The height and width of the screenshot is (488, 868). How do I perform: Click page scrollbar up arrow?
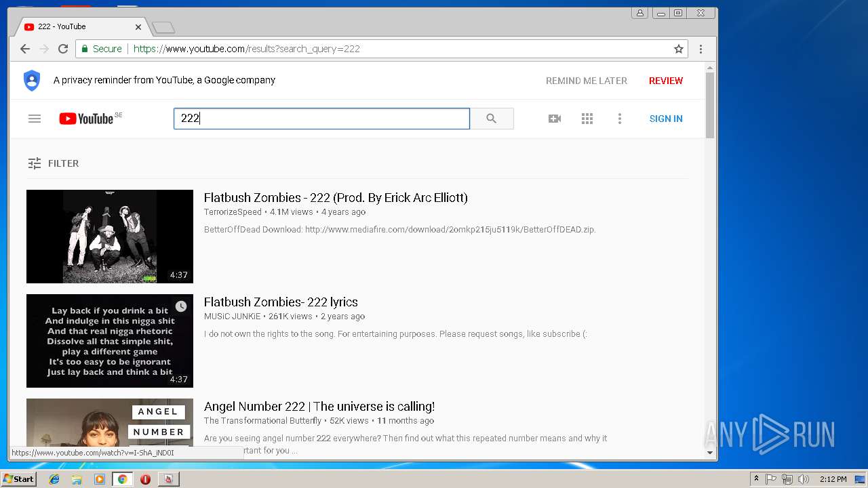710,67
